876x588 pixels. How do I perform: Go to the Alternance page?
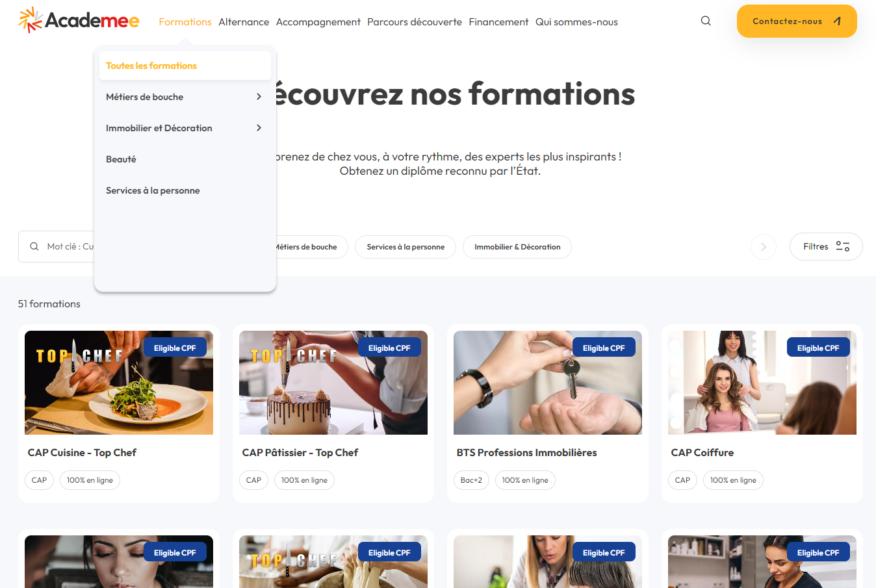[x=244, y=21]
